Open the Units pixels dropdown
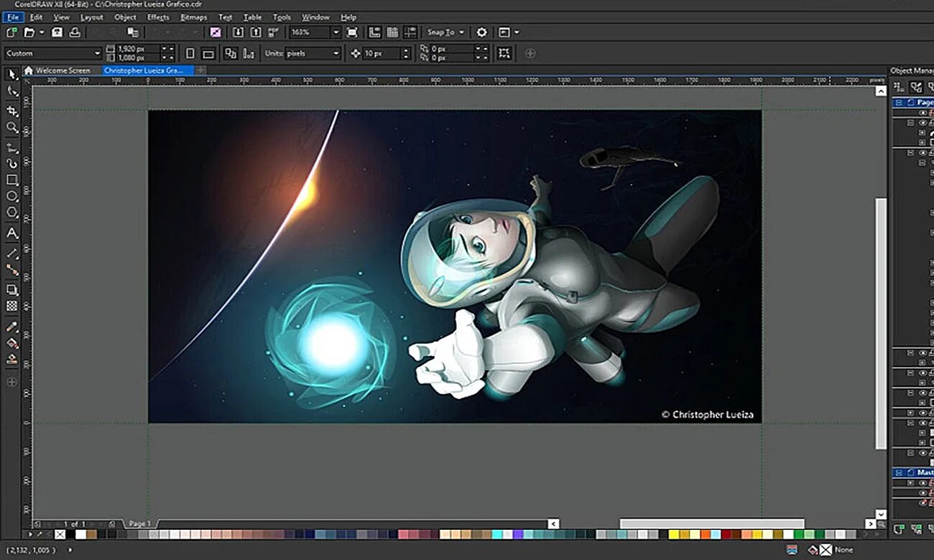This screenshot has height=560, width=934. click(x=336, y=53)
